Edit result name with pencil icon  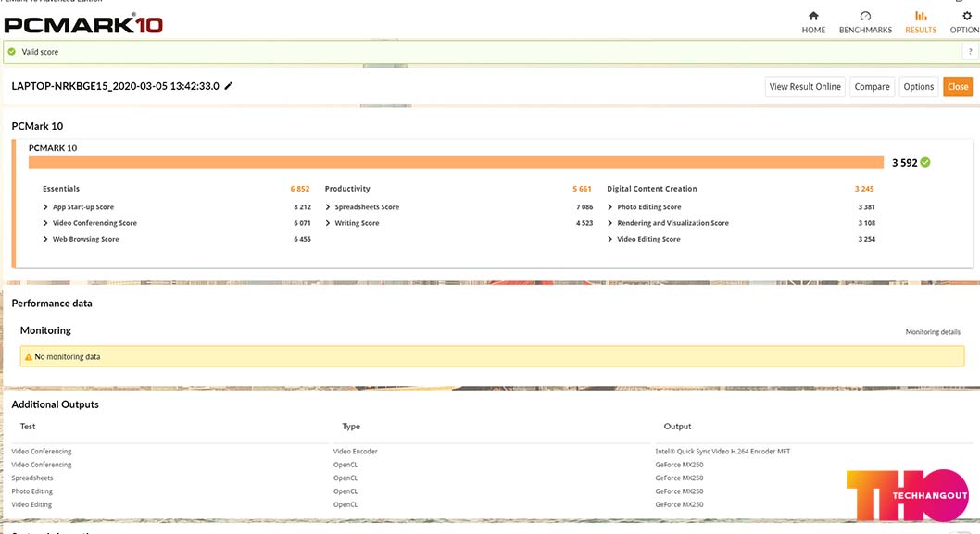pyautogui.click(x=229, y=86)
